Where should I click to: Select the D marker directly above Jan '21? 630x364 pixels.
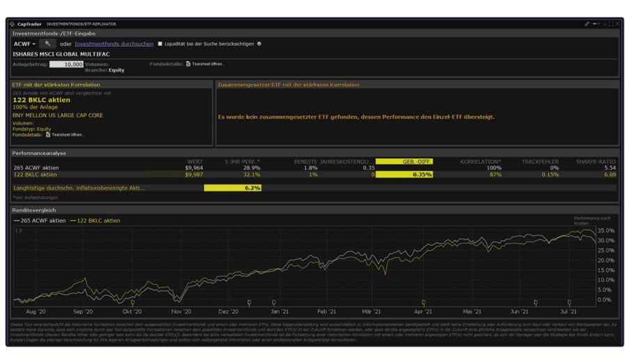coord(274,303)
